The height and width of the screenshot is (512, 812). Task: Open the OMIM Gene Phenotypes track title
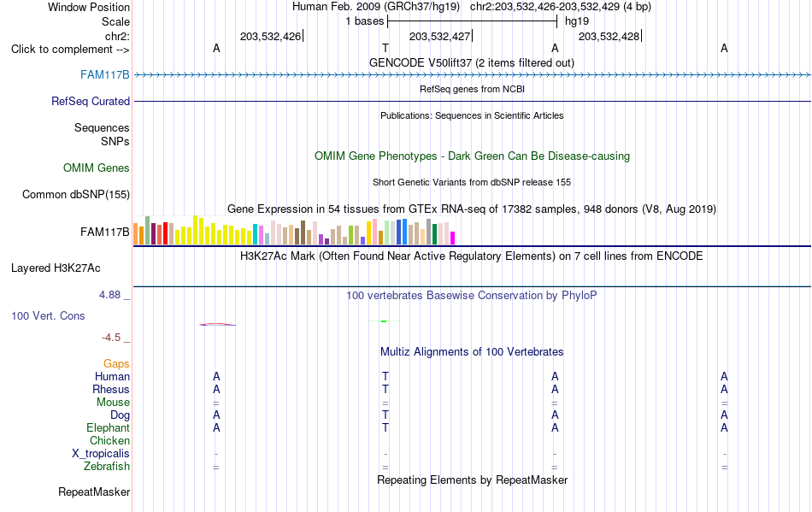point(472,156)
